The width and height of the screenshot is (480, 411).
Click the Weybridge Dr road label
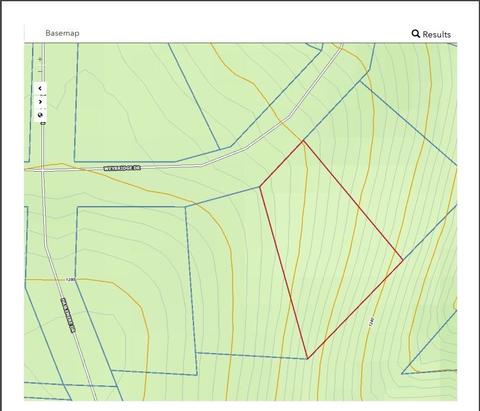click(122, 168)
